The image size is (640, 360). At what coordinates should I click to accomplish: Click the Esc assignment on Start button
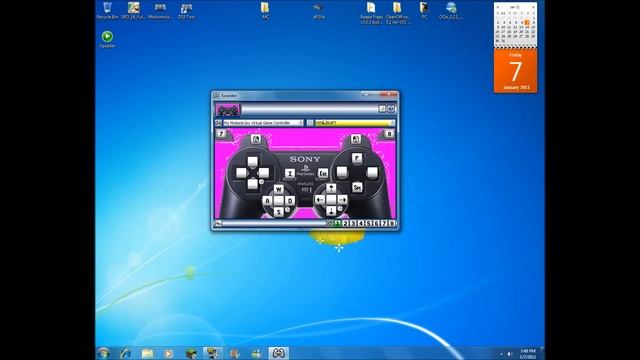point(323,173)
